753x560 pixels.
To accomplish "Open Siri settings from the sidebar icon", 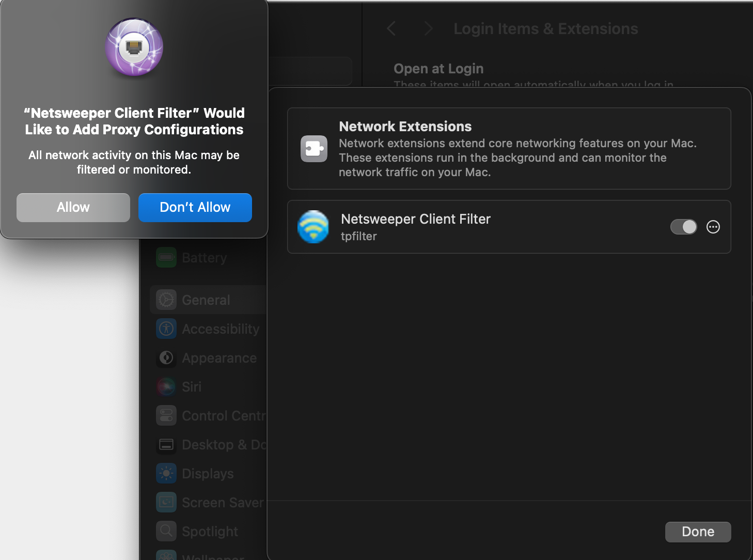I will coord(166,387).
